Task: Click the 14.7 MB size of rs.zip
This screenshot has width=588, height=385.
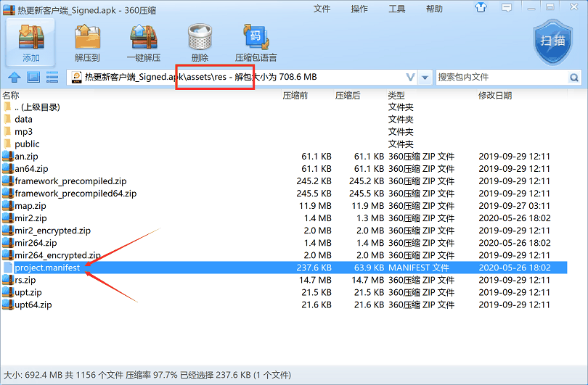Action: [x=315, y=280]
